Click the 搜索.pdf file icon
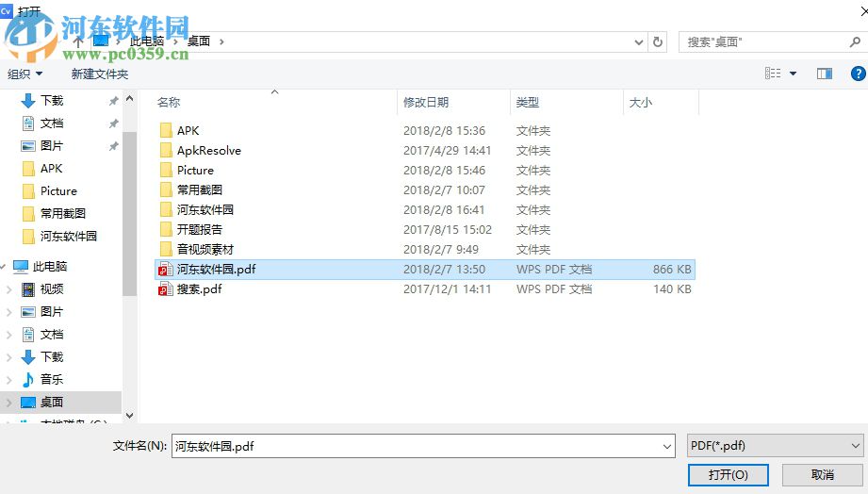868x494 pixels. (x=166, y=289)
